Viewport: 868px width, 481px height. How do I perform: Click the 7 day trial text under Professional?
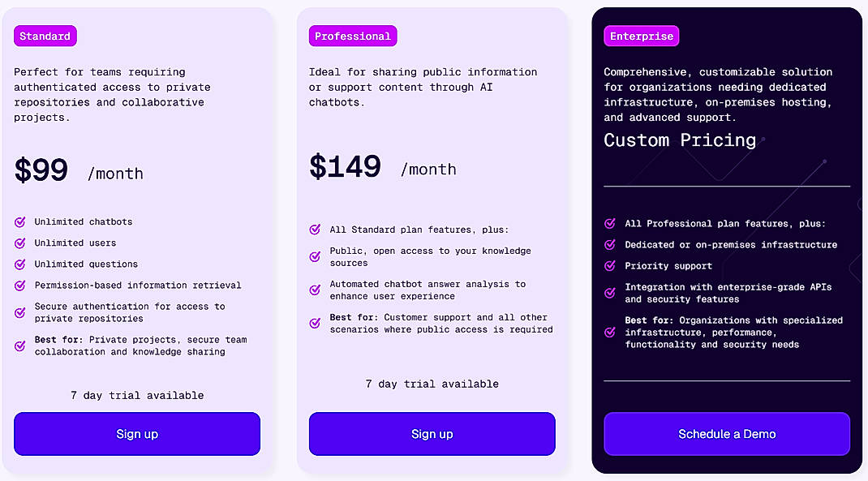tap(432, 384)
